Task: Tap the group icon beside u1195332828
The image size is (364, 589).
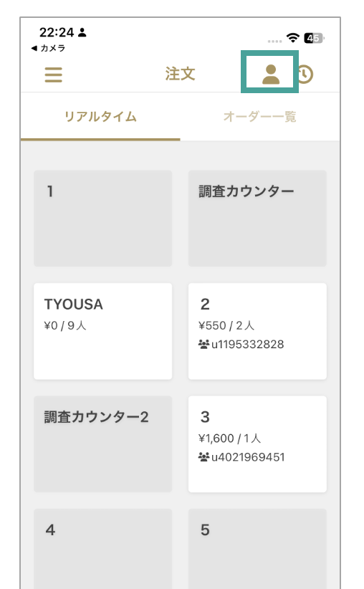Action: (x=203, y=344)
